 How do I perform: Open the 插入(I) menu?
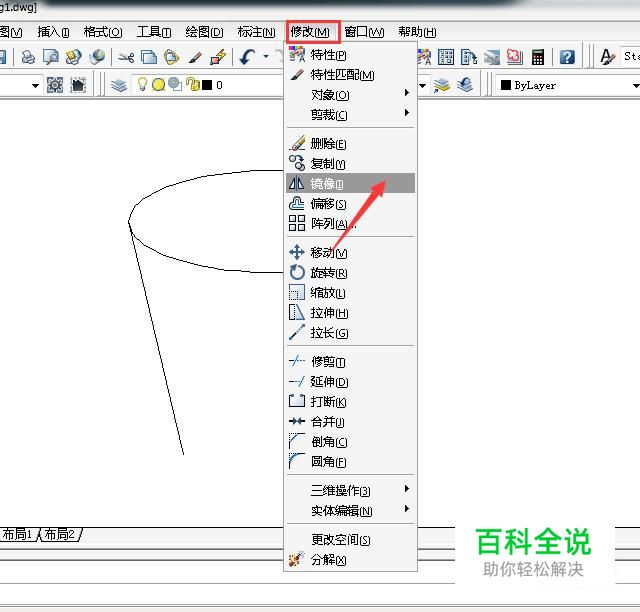[53, 32]
